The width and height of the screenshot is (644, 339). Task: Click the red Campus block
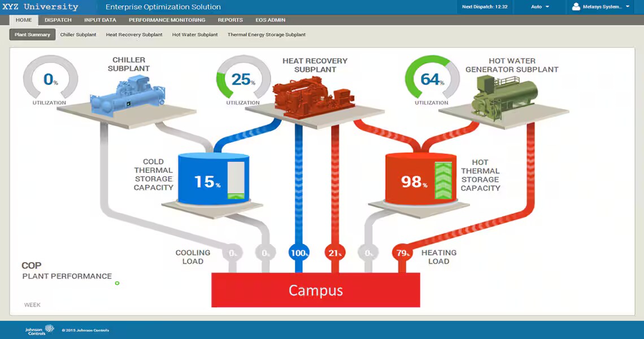point(315,290)
